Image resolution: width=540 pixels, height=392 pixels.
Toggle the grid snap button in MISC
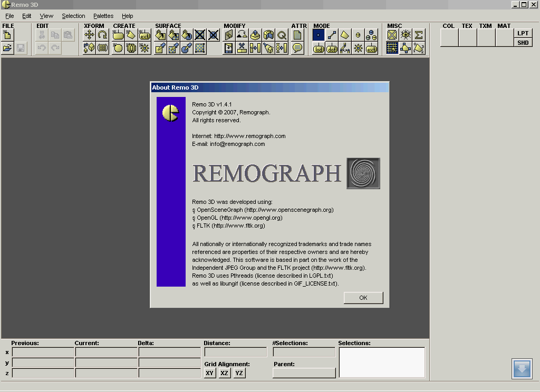click(392, 48)
